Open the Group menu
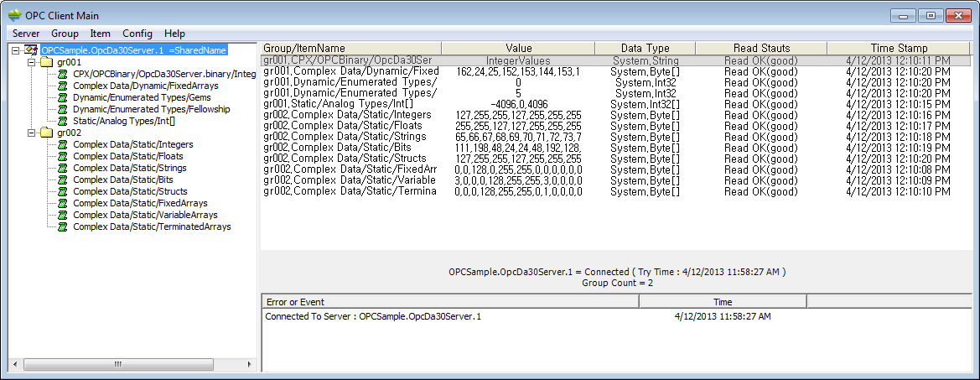980x380 pixels. click(x=65, y=34)
